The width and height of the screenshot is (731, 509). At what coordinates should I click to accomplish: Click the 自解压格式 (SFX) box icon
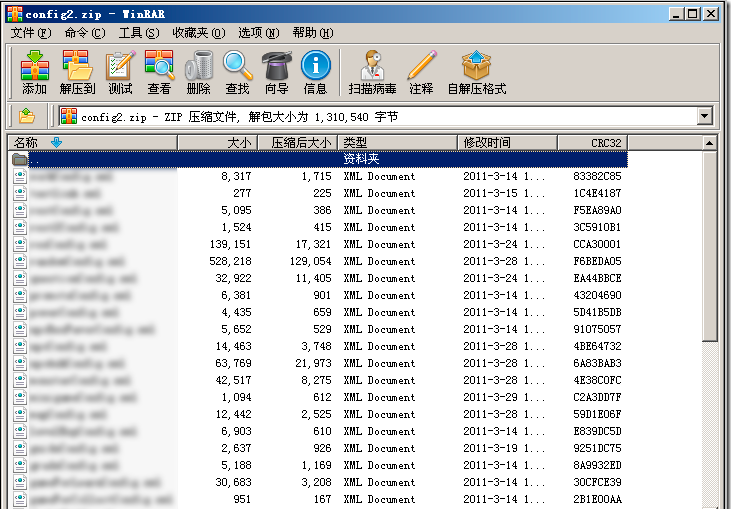pos(476,66)
